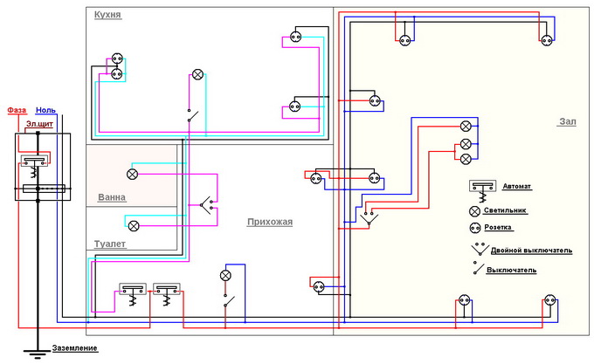Image resolution: width=594 pixels, height=364 pixels.
Task: Select the Розетка socket icon in the legend
Action: [x=474, y=229]
